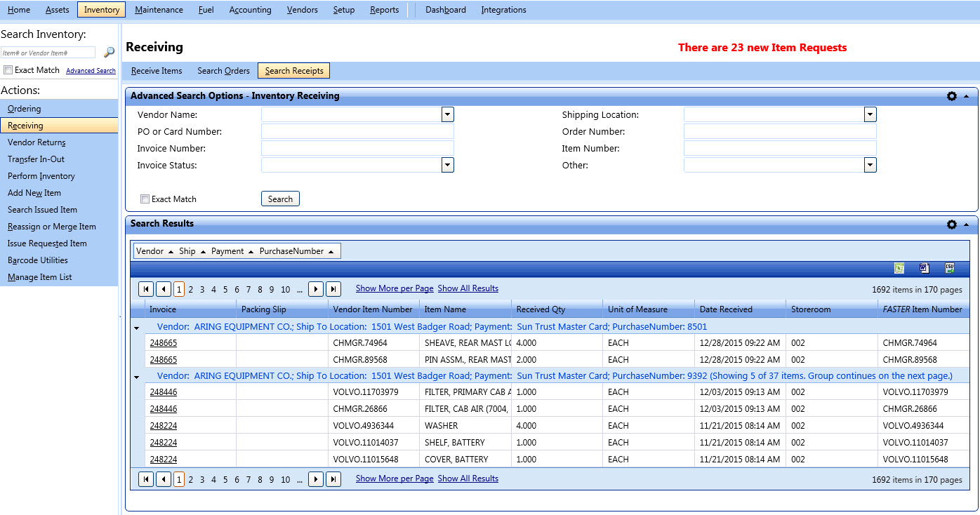Go to next page in top pager

point(316,289)
